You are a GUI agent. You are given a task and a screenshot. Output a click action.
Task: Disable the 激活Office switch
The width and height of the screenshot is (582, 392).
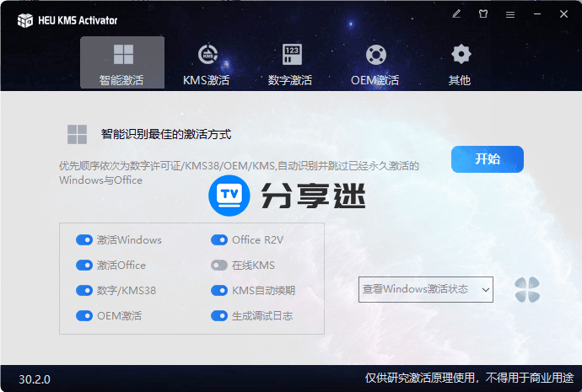coord(84,265)
